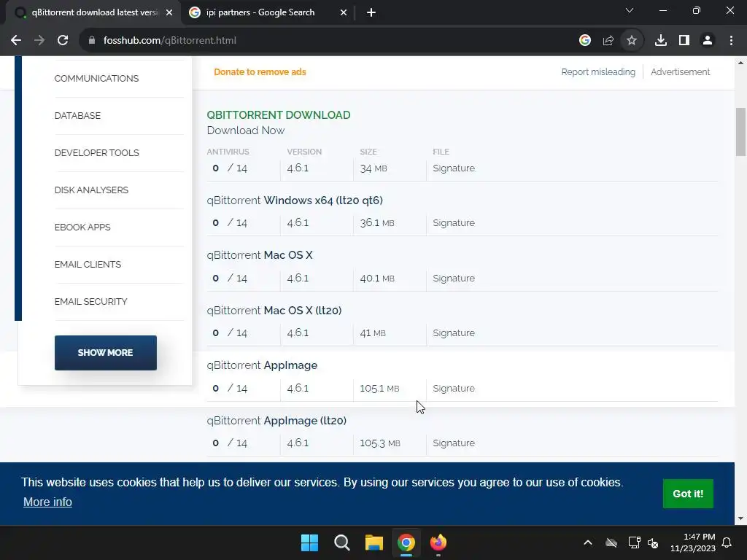The width and height of the screenshot is (747, 560).
Task: Open the More info cookie link
Action: pos(47,502)
